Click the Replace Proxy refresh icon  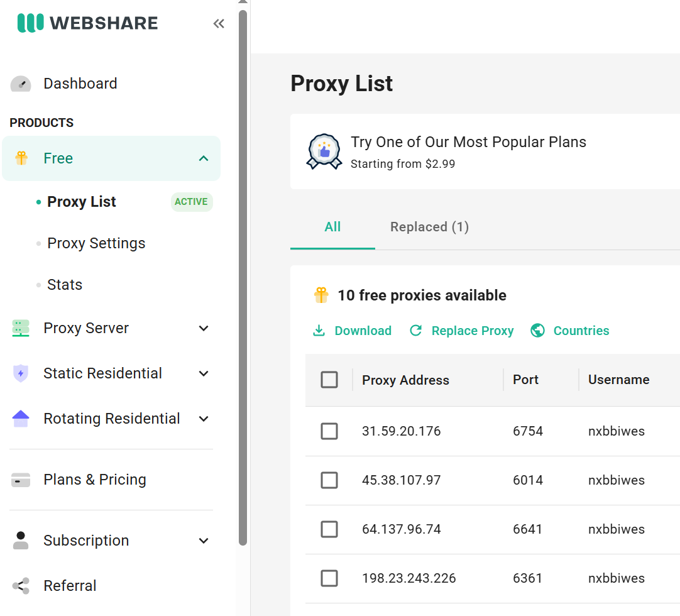click(x=416, y=331)
